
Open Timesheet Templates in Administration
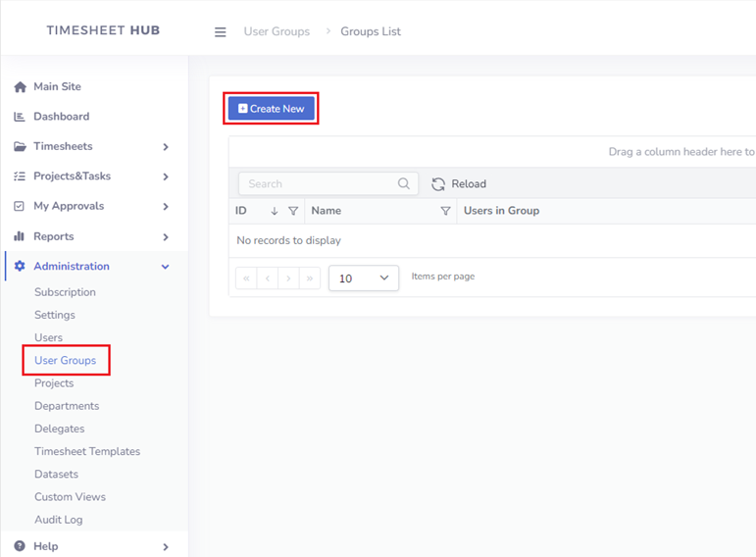87,452
